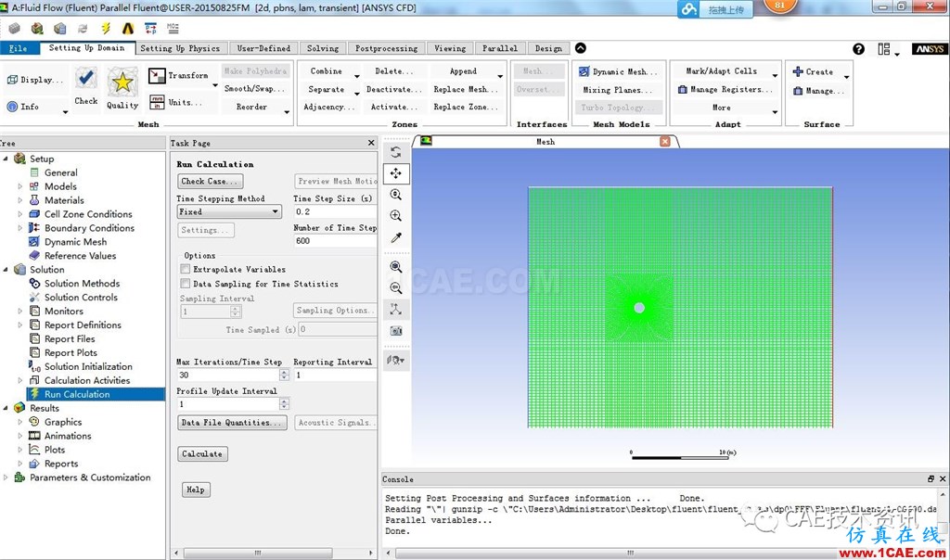The image size is (950, 560).
Task: Enable Data Sampling for Time Statistics
Action: (186, 284)
